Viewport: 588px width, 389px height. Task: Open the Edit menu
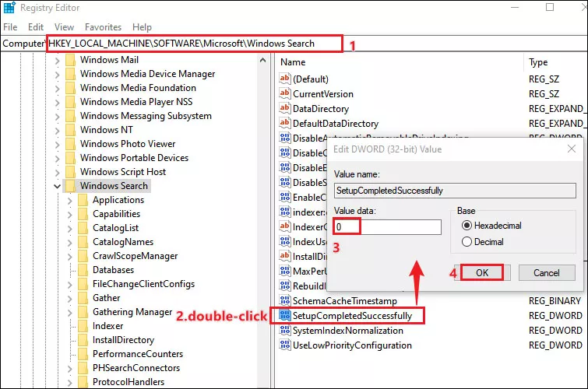point(36,27)
